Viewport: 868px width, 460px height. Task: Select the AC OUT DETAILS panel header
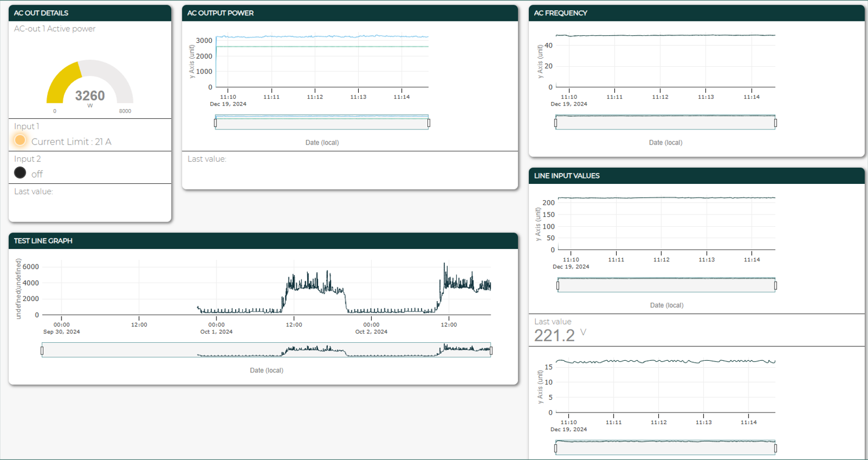90,13
